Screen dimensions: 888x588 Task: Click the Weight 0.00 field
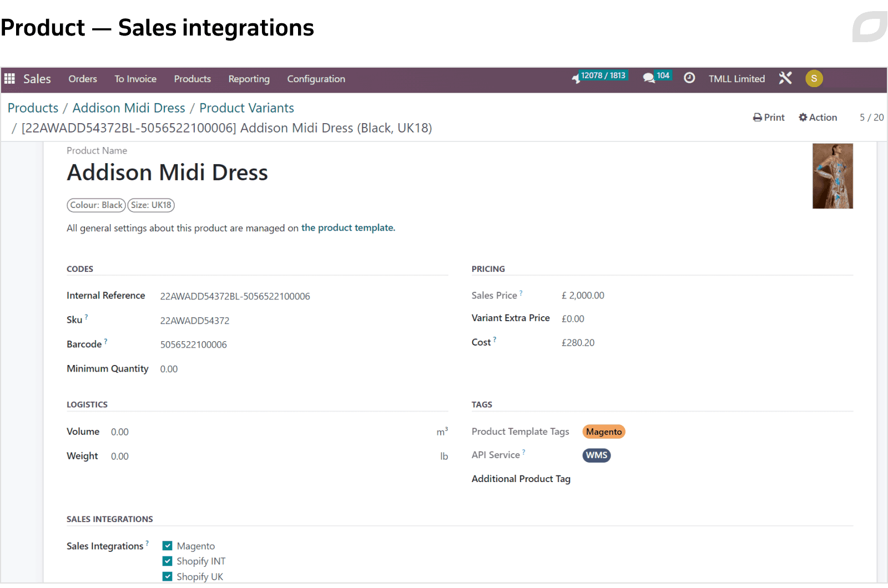pyautogui.click(x=120, y=457)
